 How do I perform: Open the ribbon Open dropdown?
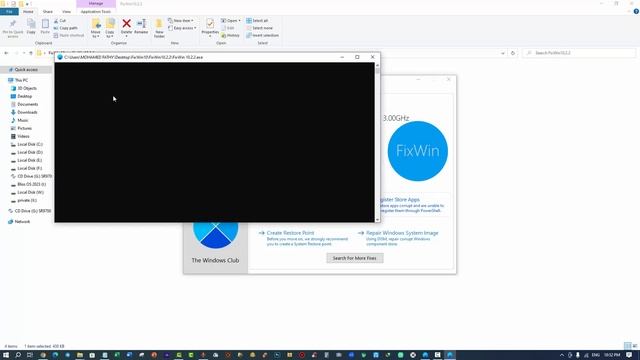(x=231, y=20)
